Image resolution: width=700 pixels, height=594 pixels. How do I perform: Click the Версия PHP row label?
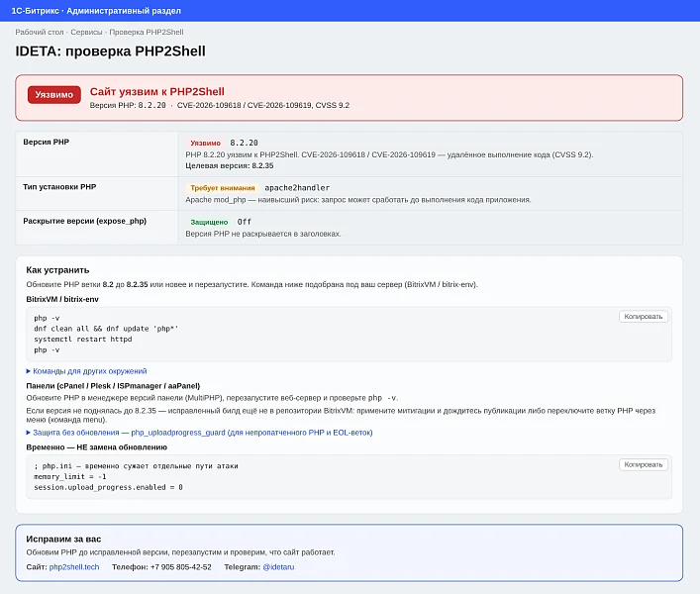(x=46, y=142)
